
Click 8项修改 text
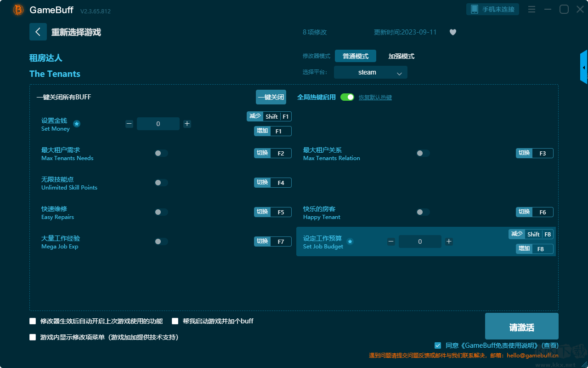click(315, 32)
